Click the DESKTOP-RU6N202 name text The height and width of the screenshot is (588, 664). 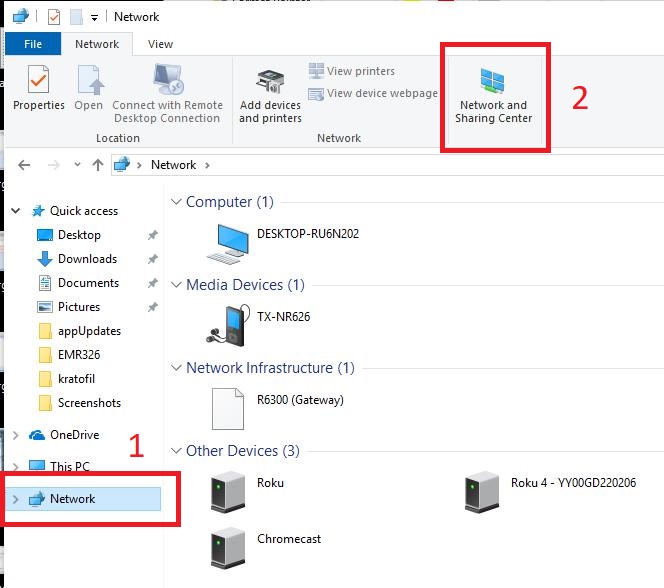[x=308, y=234]
